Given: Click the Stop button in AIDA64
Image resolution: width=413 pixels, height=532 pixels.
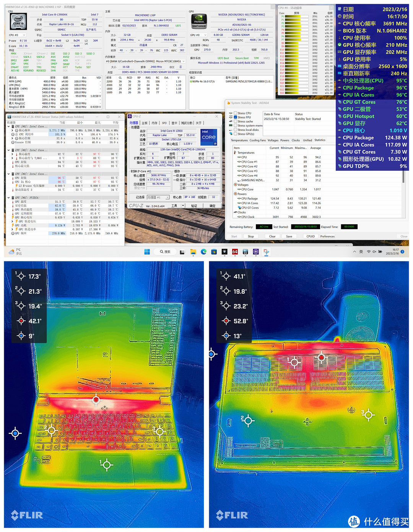Looking at the screenshot, I should (x=251, y=237).
